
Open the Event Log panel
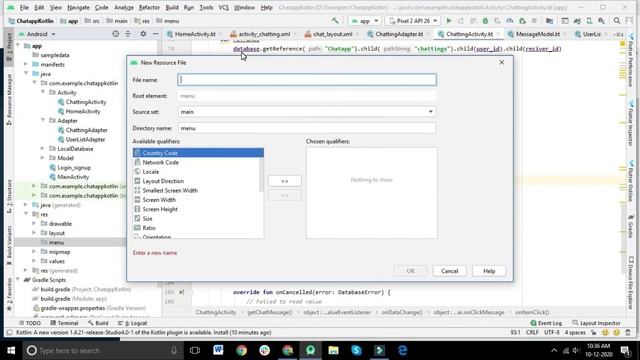[546, 323]
